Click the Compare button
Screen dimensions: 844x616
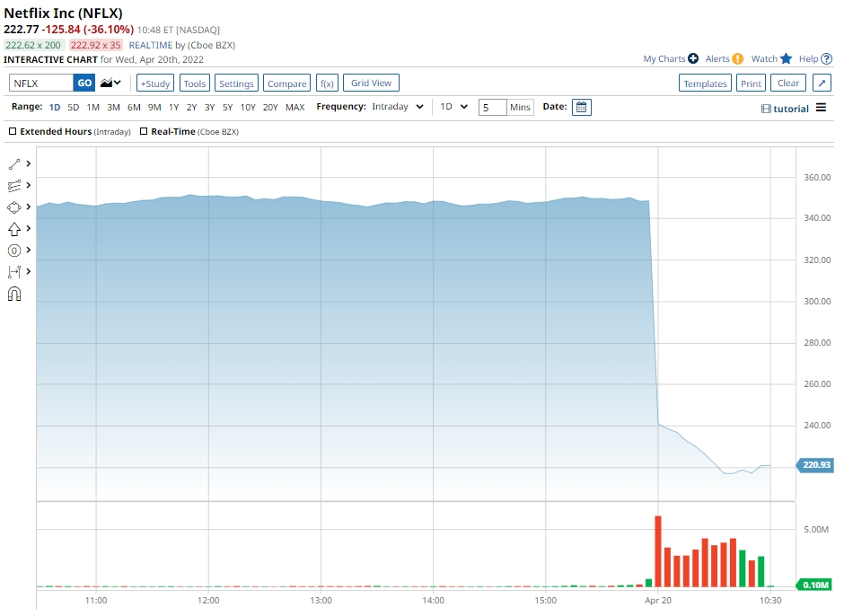pyautogui.click(x=287, y=83)
